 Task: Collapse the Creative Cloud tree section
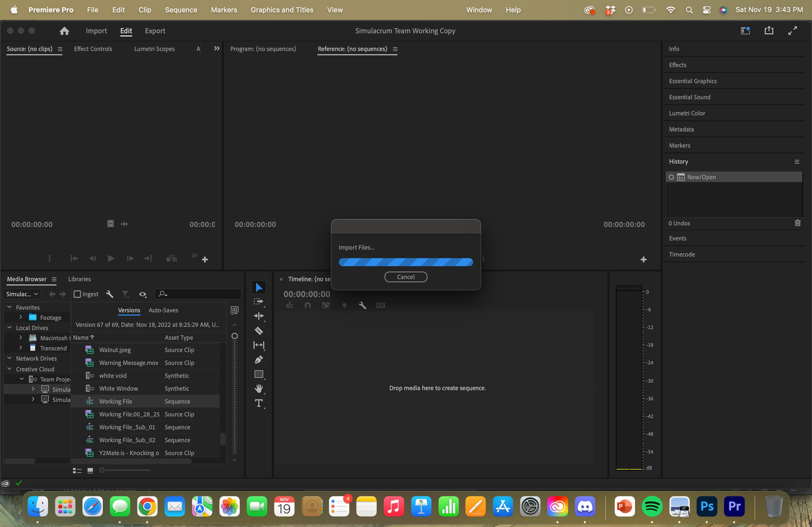(10, 369)
